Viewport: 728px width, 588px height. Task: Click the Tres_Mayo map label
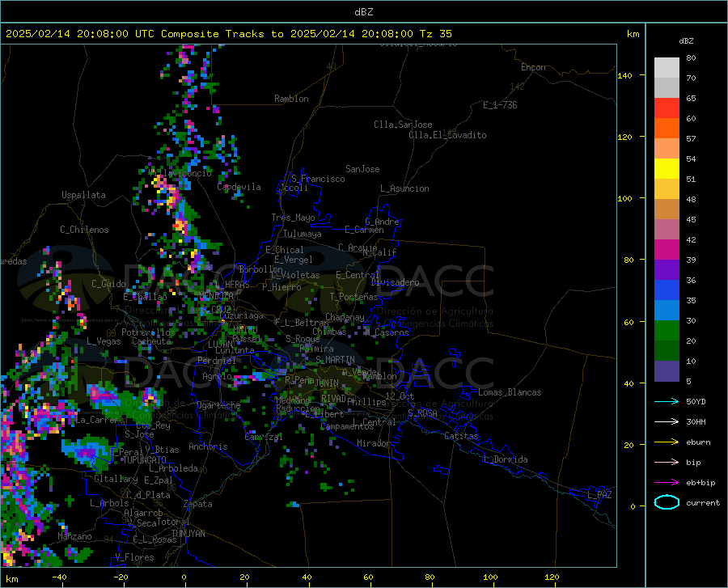pyautogui.click(x=293, y=218)
